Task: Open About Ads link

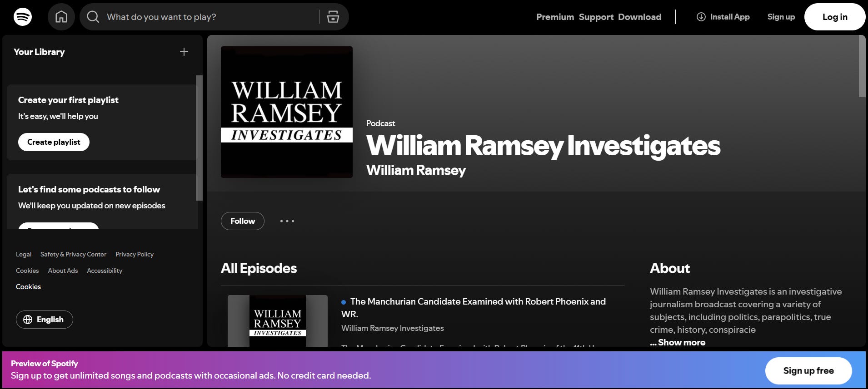Action: [x=63, y=271]
